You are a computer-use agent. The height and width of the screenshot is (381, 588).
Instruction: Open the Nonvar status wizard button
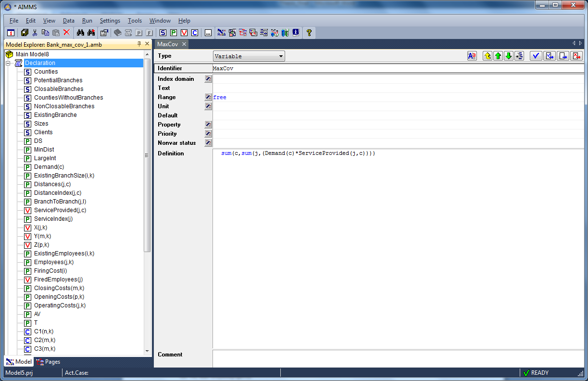pos(208,143)
